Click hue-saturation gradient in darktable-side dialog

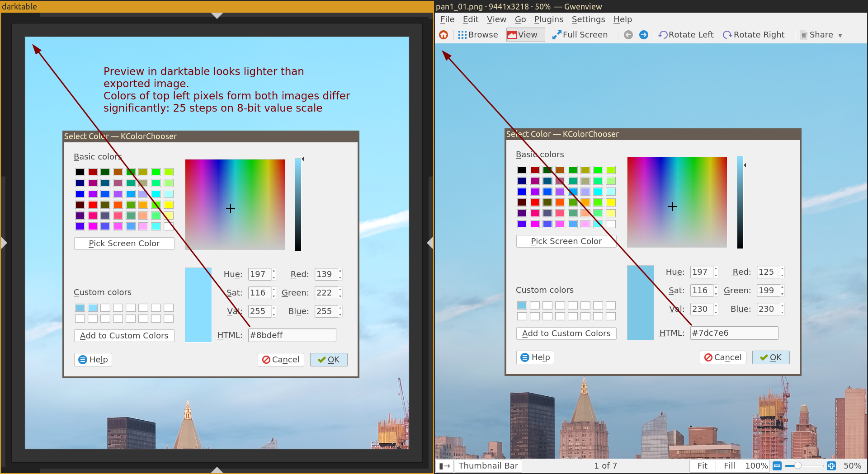point(235,204)
